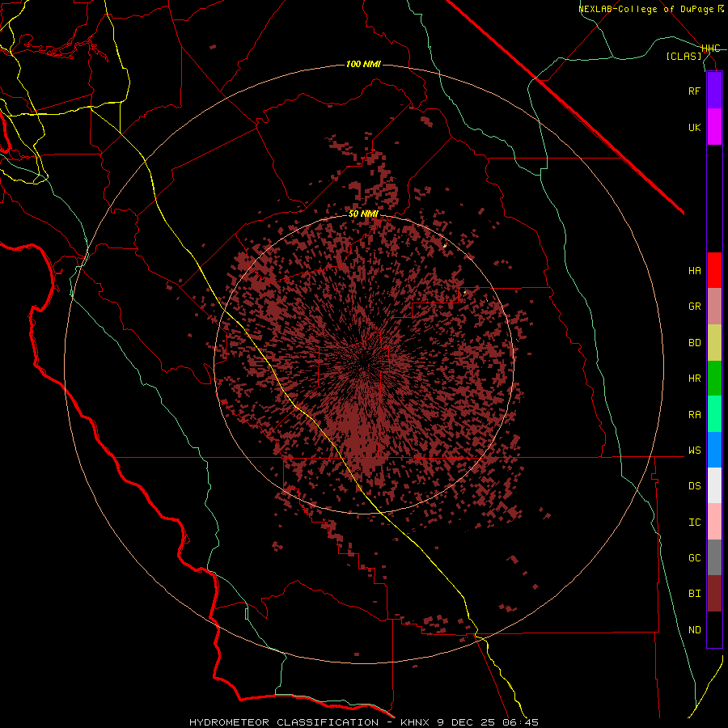Click the HYDROMETEOR CLASSIFICATION title text
This screenshot has width=728, height=728.
click(x=284, y=722)
